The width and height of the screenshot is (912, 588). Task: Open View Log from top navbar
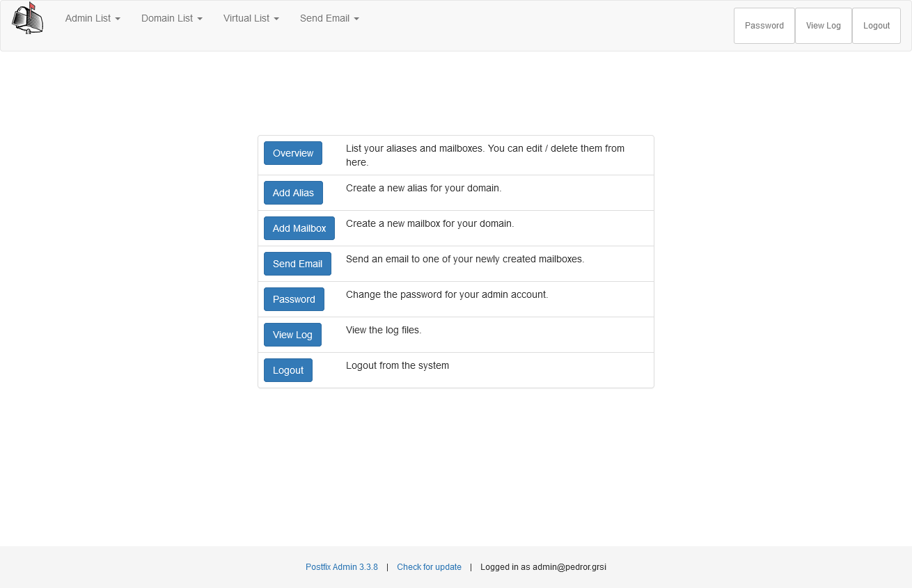pos(823,26)
